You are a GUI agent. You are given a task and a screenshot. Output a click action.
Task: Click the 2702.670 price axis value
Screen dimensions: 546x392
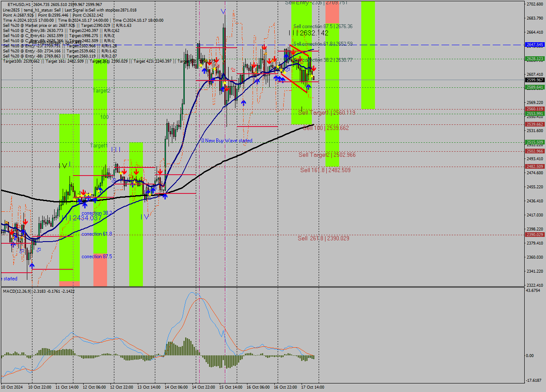click(x=535, y=4)
